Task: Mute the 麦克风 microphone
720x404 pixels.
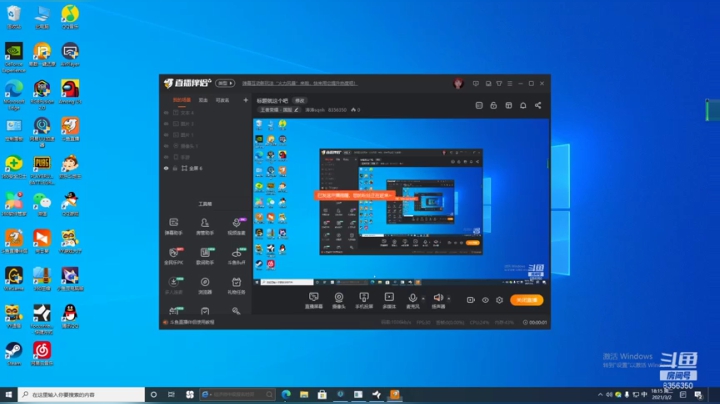Action: (x=413, y=300)
